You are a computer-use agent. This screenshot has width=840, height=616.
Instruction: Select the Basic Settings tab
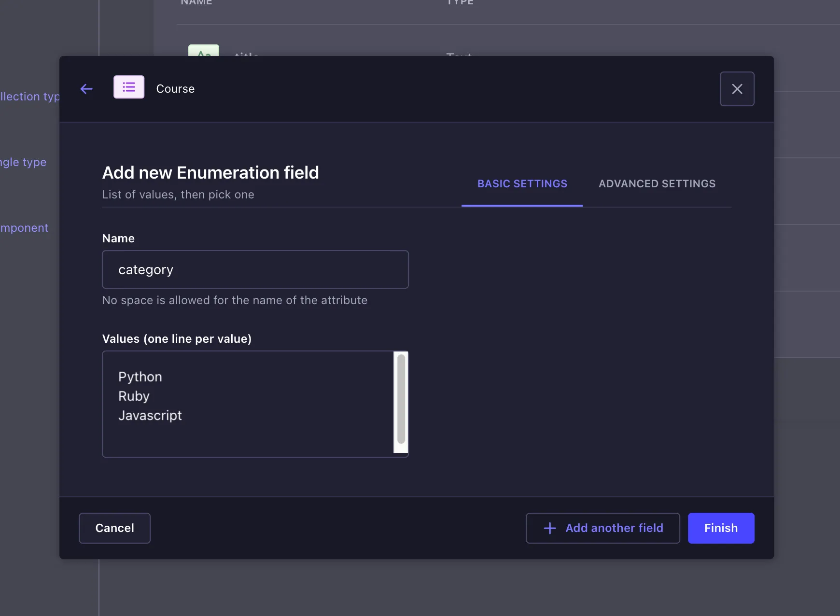[522, 183]
